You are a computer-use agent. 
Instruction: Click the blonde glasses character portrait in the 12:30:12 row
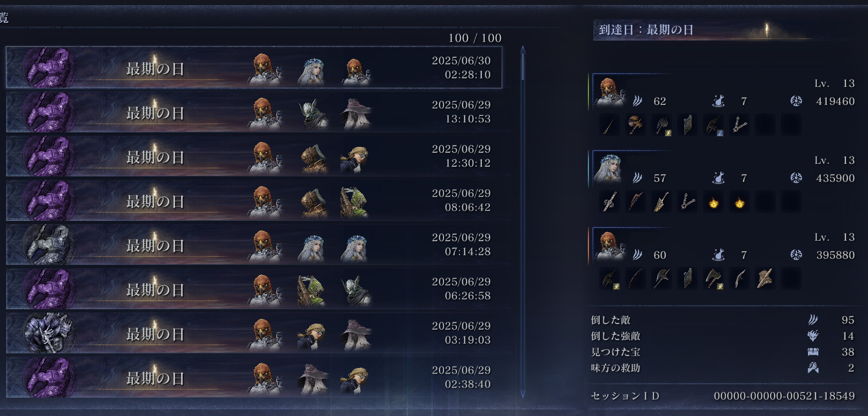click(355, 158)
